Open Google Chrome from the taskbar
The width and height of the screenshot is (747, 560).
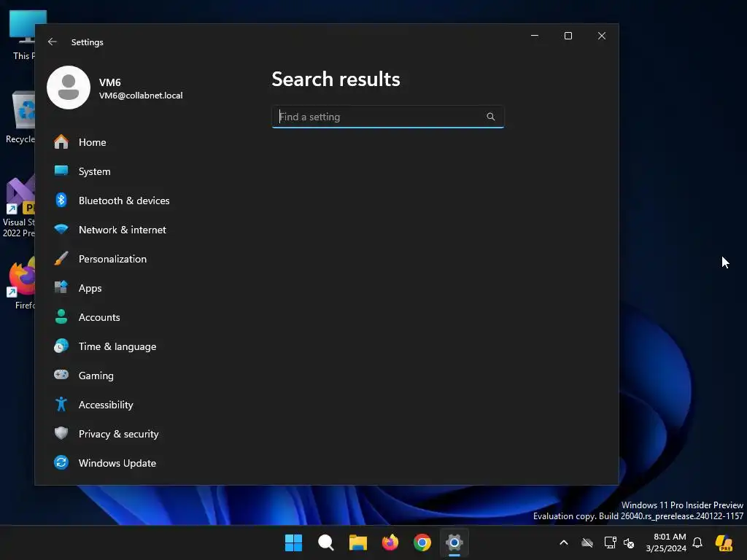[x=422, y=542]
